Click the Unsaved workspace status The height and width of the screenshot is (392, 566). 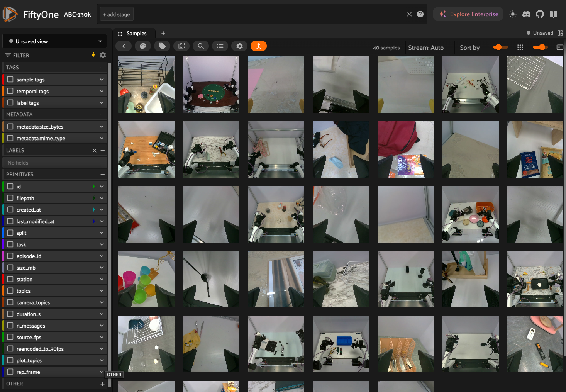(540, 33)
